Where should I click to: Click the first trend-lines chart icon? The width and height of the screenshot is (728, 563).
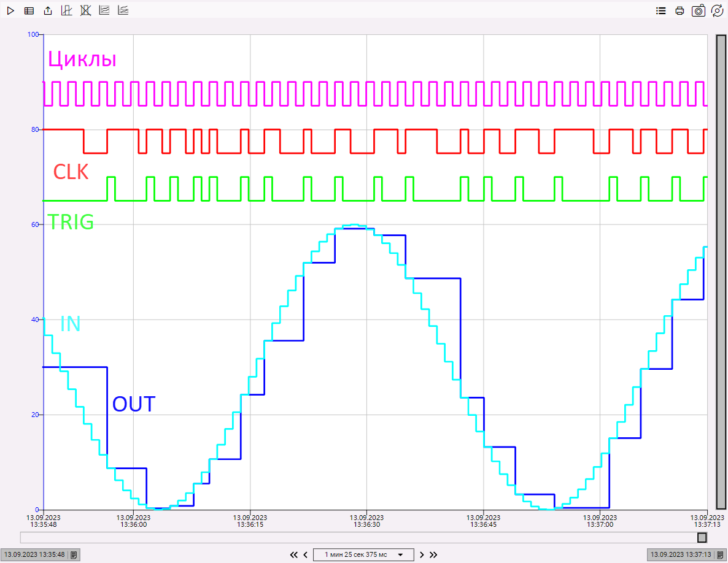click(x=104, y=10)
